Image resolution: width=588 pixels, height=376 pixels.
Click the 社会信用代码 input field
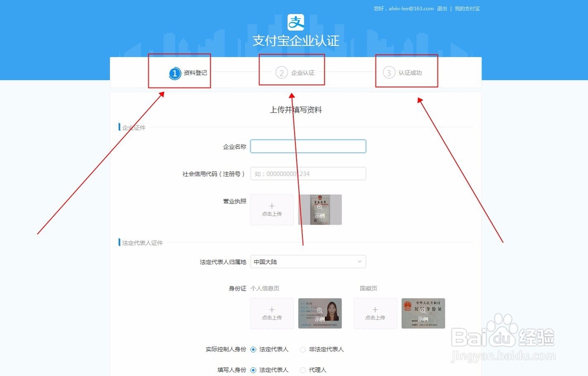point(308,174)
